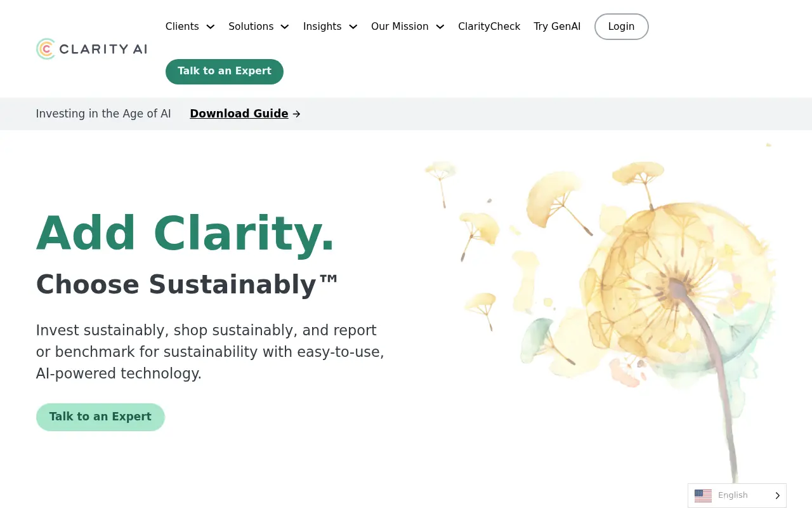The image size is (812, 508).
Task: Click Talk to an Expert below hero text
Action: [100, 417]
